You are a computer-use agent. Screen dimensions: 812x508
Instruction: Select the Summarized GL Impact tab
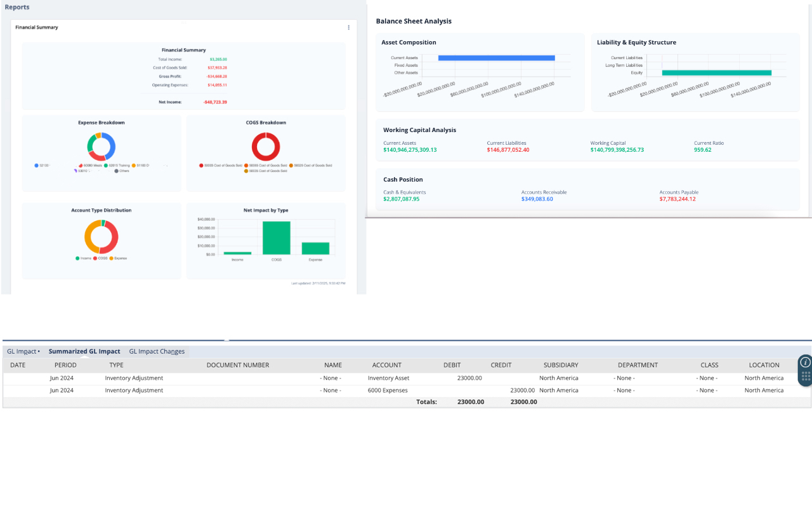point(84,351)
